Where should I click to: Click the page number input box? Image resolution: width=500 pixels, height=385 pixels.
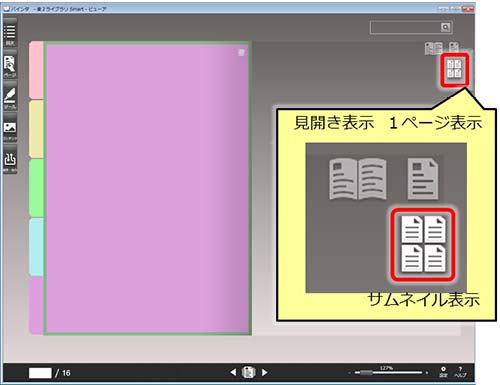coord(40,373)
